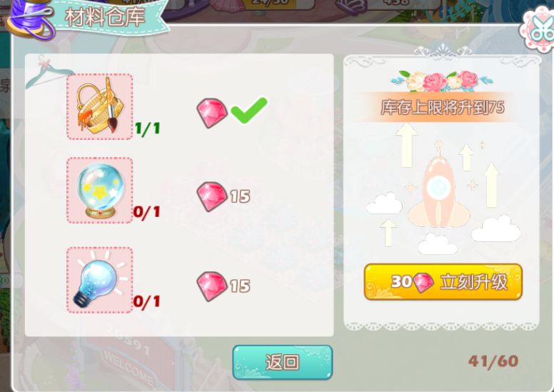Screen dimensions: 554x392
Task: Click the 立刻升级 upgrade button
Action: coord(443,282)
